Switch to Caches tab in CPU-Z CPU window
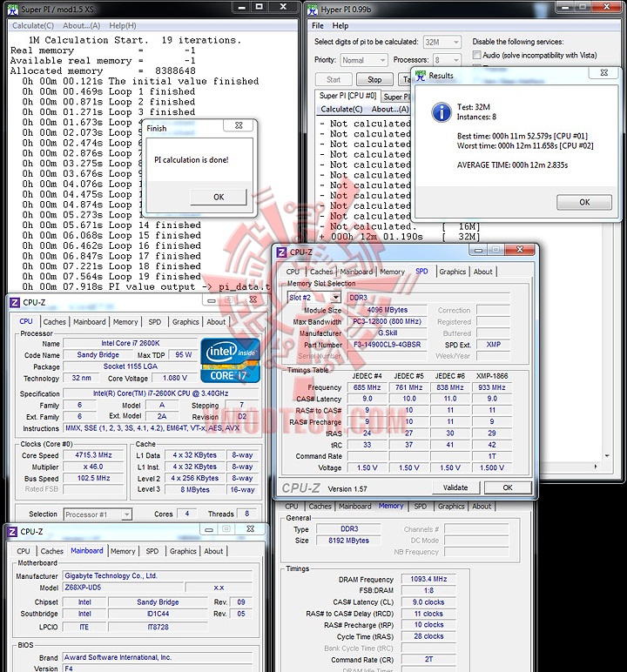The image size is (627, 672). (x=54, y=322)
